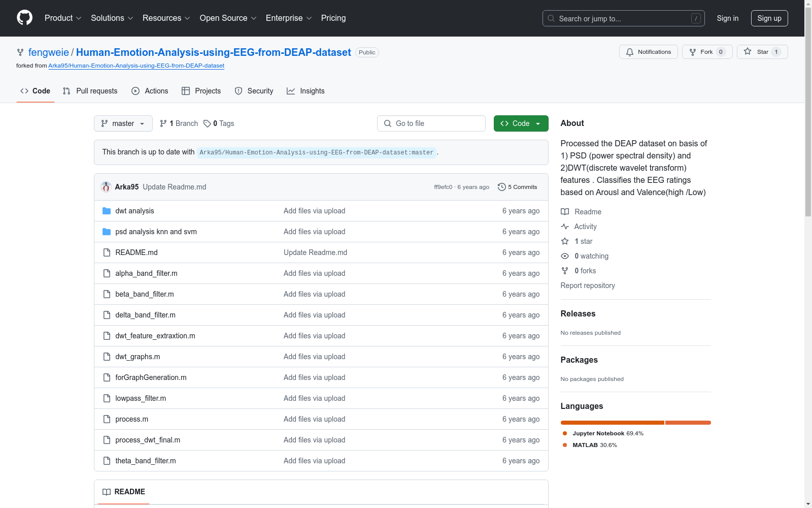
Task: Click the Notifications bell button
Action: (648, 52)
